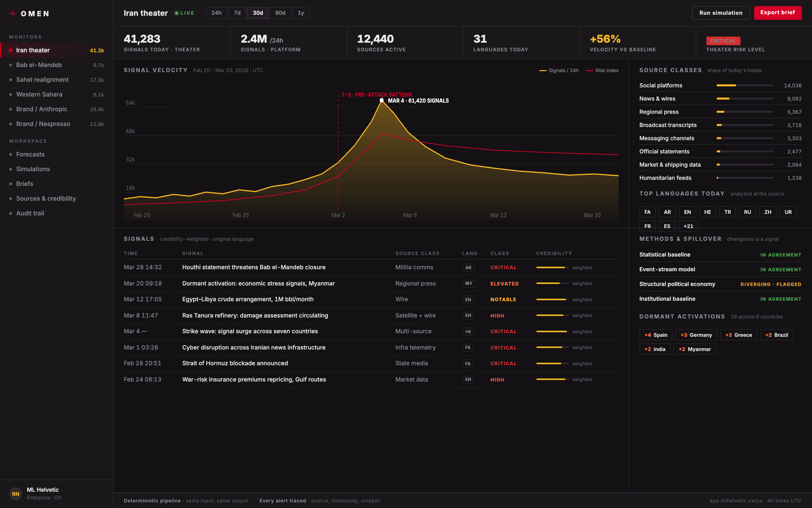The height and width of the screenshot is (508, 812).
Task: Click the T-3 Pre-attack pattern label
Action: [x=377, y=95]
